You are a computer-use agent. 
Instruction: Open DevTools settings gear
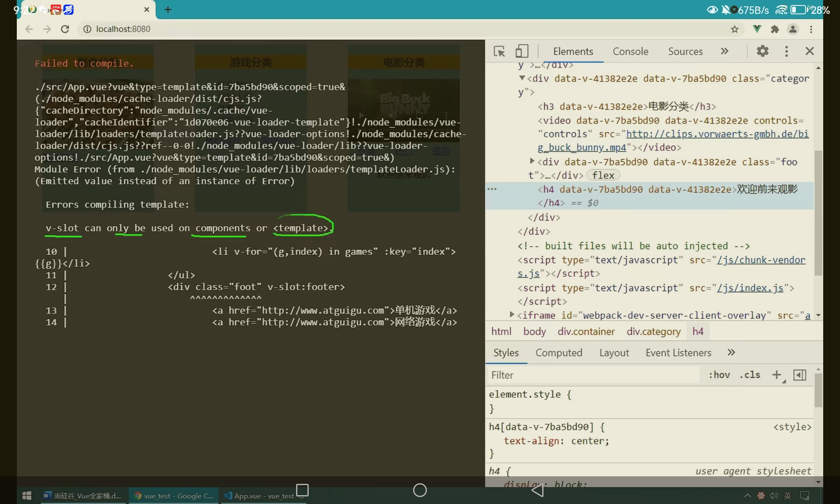click(x=762, y=51)
